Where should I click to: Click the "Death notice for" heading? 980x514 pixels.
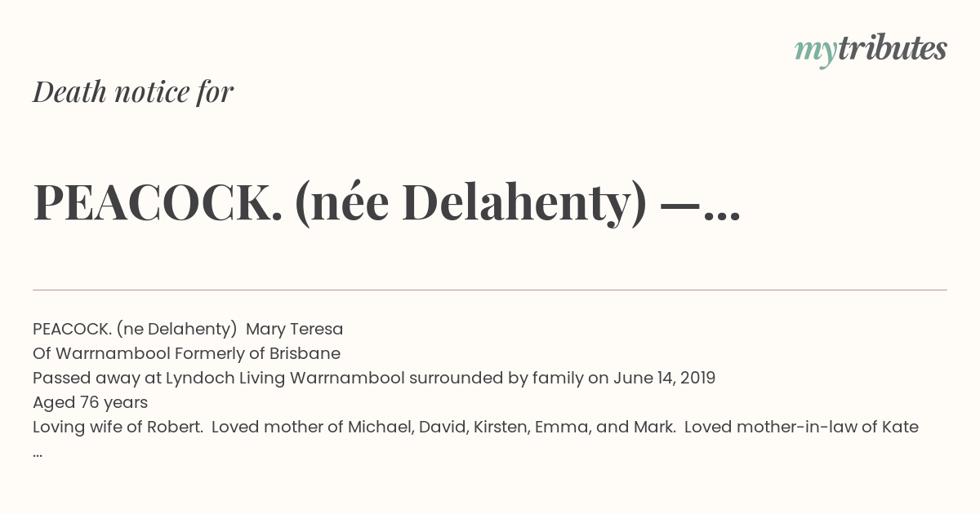pyautogui.click(x=133, y=92)
